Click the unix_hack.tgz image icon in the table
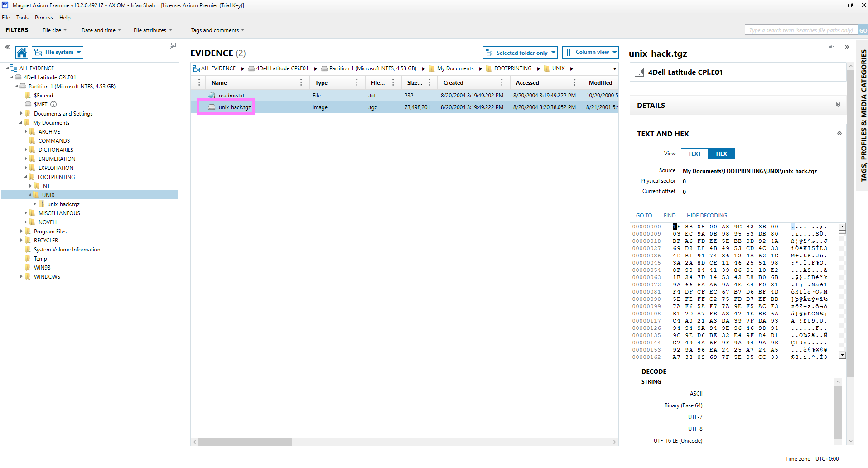 [x=212, y=107]
